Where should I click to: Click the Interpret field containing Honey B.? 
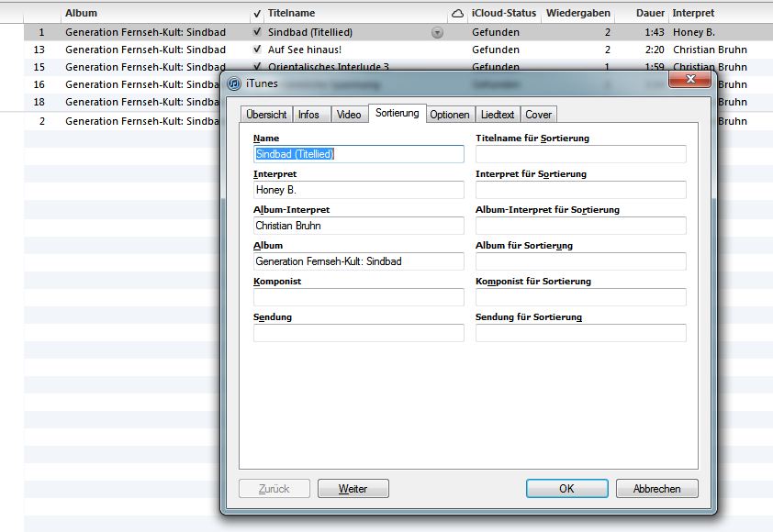pyautogui.click(x=359, y=190)
